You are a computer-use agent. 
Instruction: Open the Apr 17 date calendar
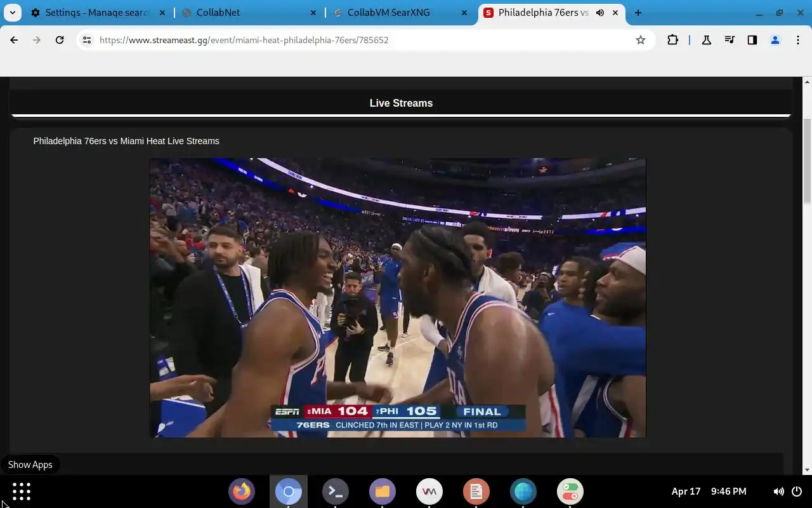point(686,491)
